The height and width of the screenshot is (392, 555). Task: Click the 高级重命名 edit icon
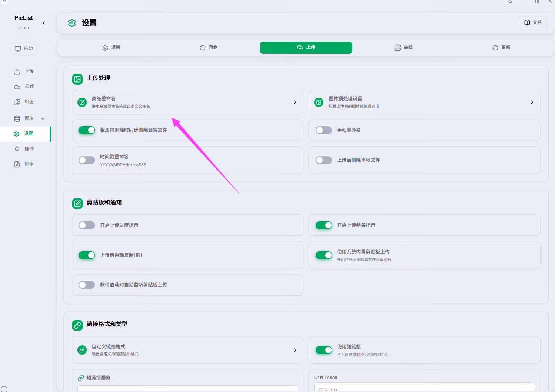pyautogui.click(x=82, y=102)
